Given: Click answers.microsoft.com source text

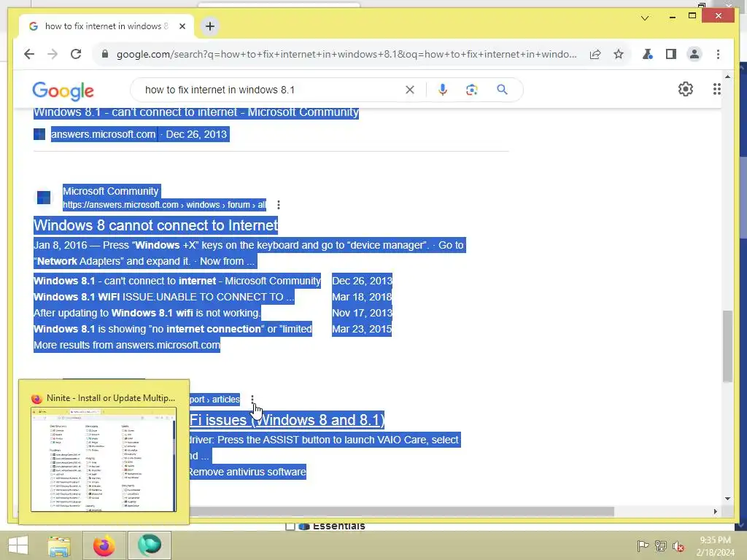Looking at the screenshot, I should 103,134.
